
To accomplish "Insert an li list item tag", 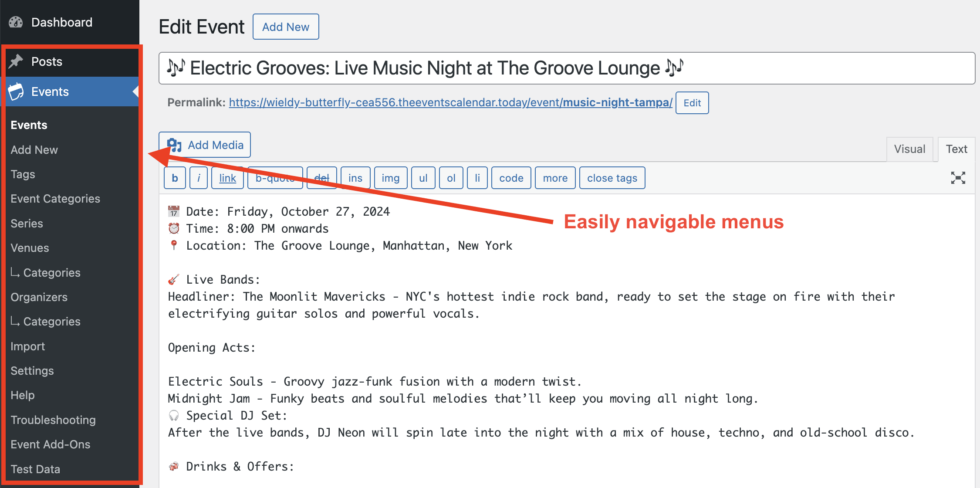I will pyautogui.click(x=477, y=178).
